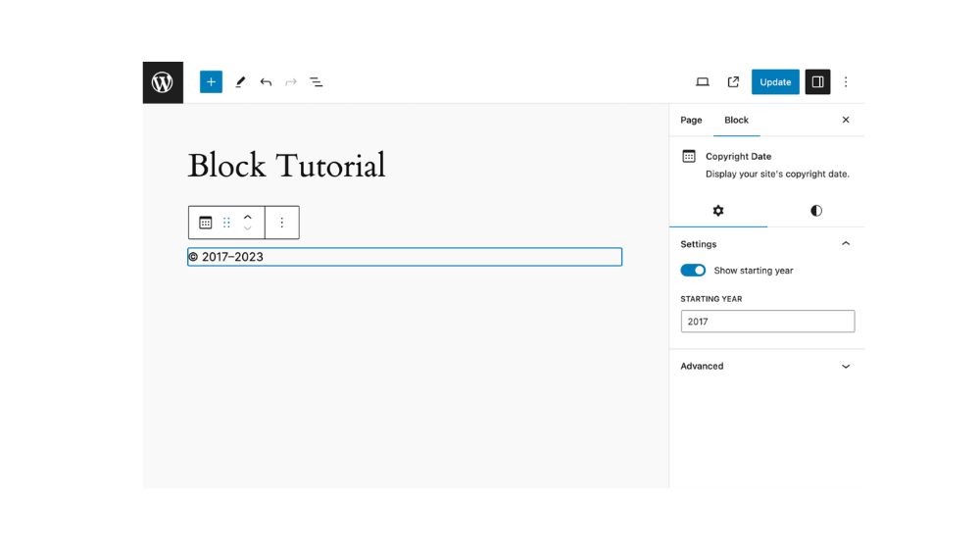This screenshot has height=551, width=980.
Task: Click the block drag handle icon
Action: pyautogui.click(x=227, y=223)
